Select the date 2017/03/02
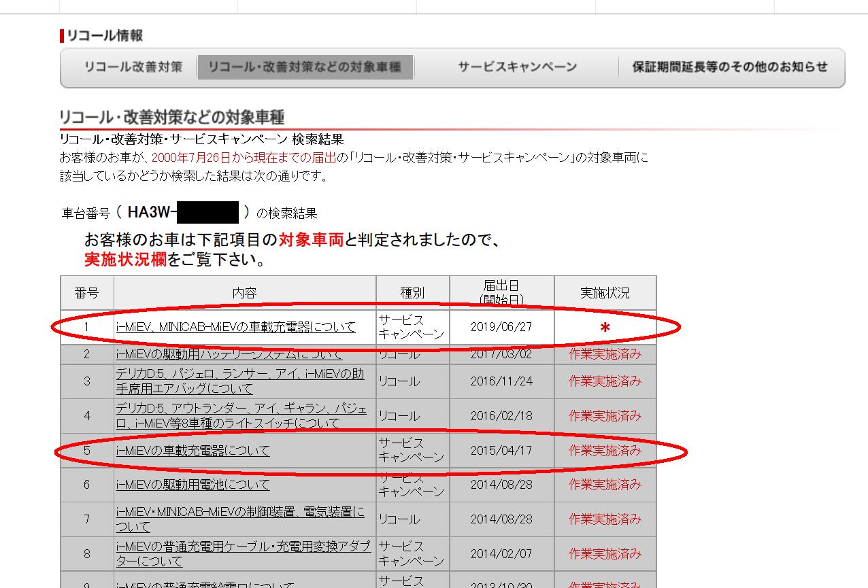868x588 pixels. pyautogui.click(x=501, y=355)
